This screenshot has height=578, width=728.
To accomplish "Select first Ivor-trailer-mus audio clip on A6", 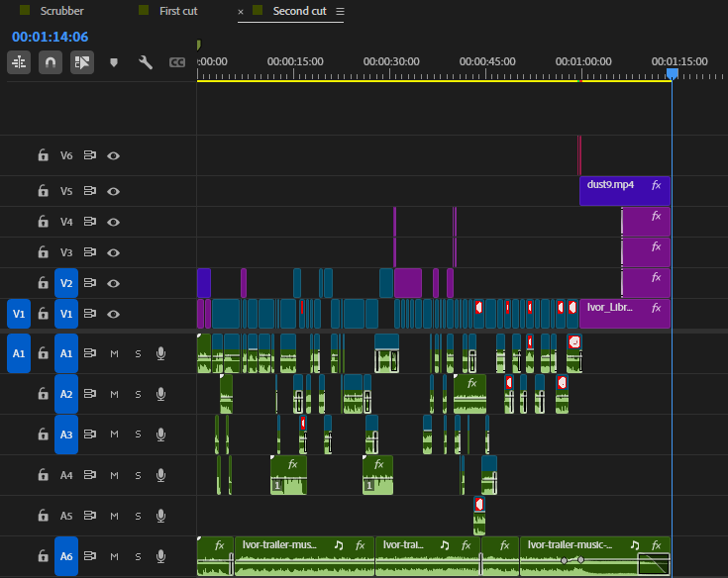I will [x=305, y=556].
